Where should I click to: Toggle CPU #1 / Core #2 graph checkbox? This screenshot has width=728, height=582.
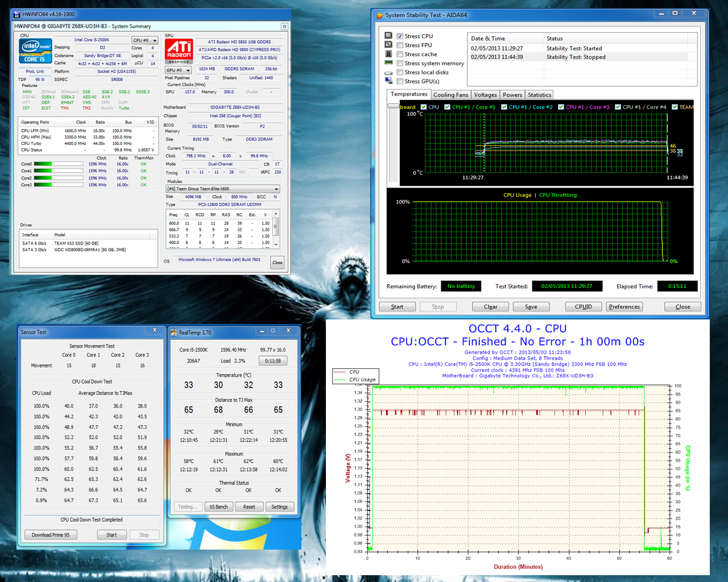(504, 107)
